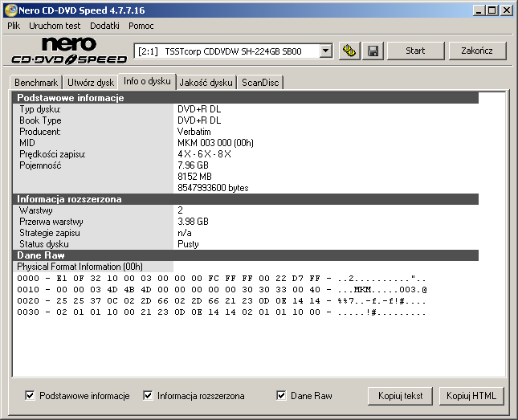Click the Pojemność label
Screen dimensions: 518x420
[x=40, y=165]
